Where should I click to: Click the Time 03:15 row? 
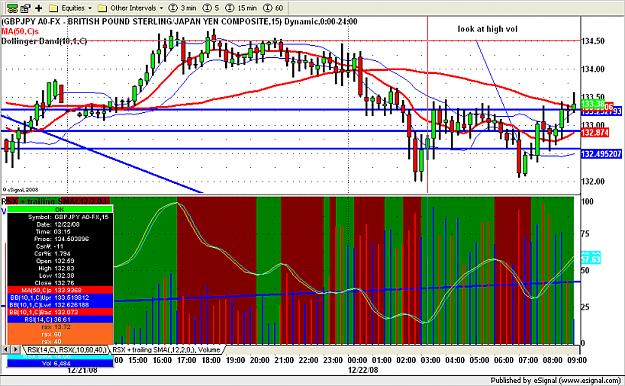60,232
